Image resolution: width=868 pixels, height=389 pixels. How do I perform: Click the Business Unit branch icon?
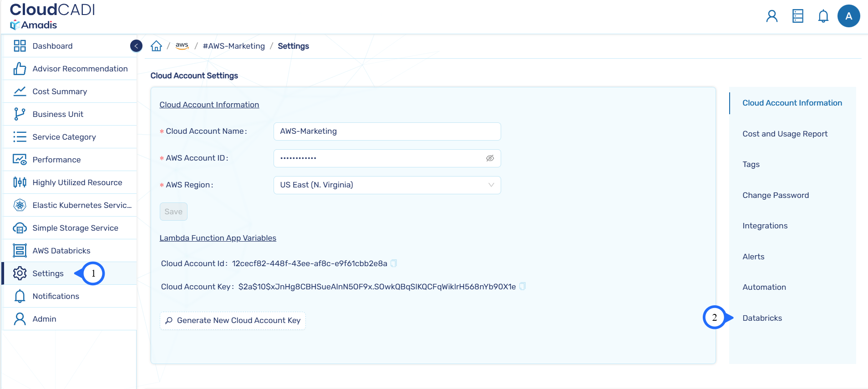20,114
